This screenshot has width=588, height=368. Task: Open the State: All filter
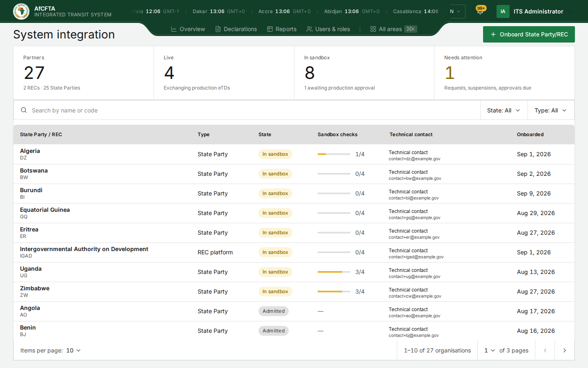pos(504,110)
